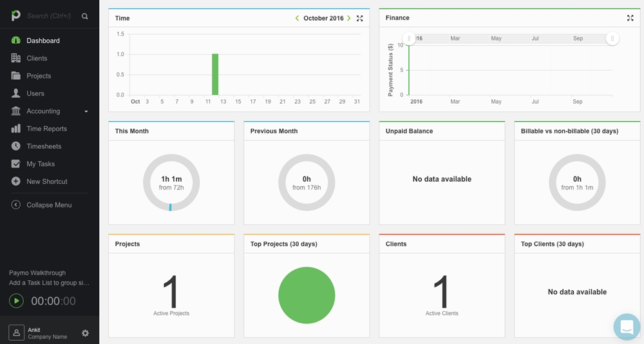Click the Paymo Walkthrough link
Image resolution: width=644 pixels, height=344 pixels.
[x=37, y=272]
